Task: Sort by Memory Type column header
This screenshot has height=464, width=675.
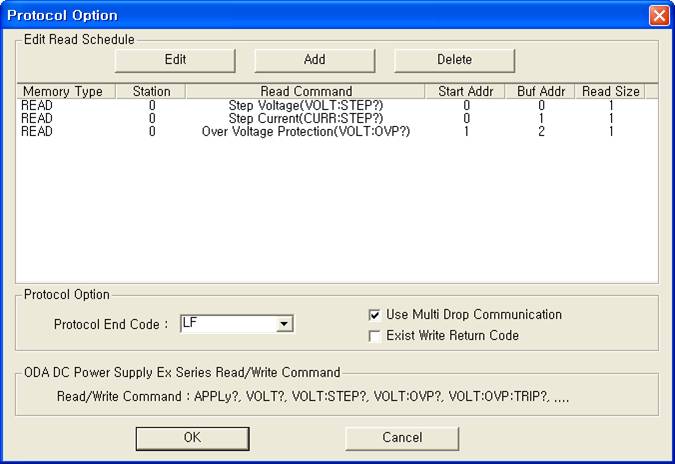Action: pyautogui.click(x=62, y=91)
